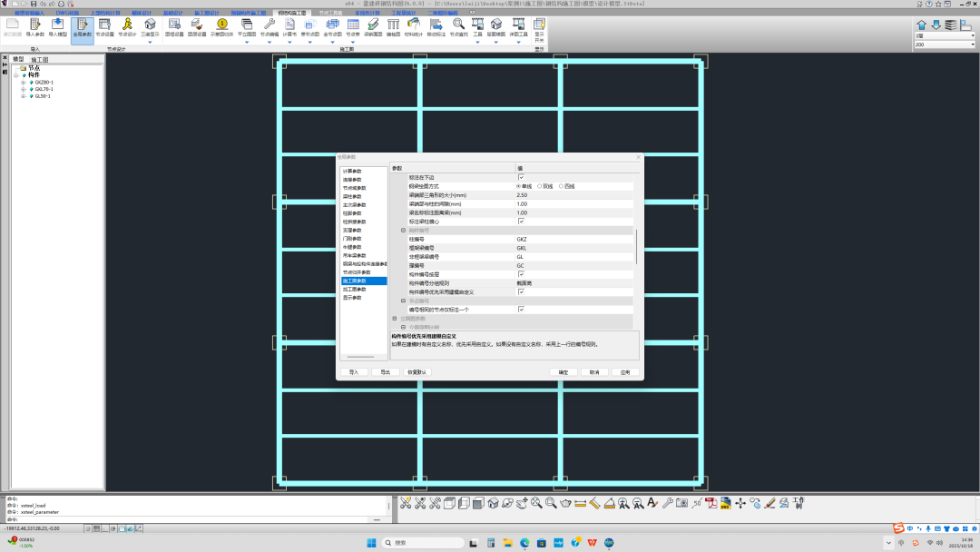Open the 施工图 side panel tab
This screenshot has width=980, height=552.
pyautogui.click(x=39, y=59)
